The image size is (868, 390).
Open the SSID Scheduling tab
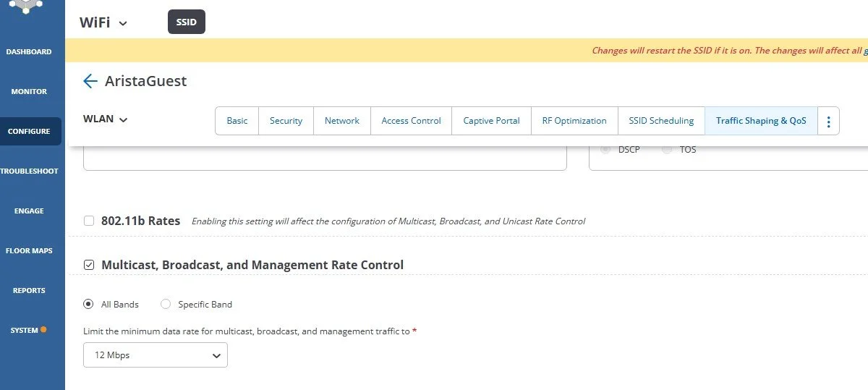(661, 121)
